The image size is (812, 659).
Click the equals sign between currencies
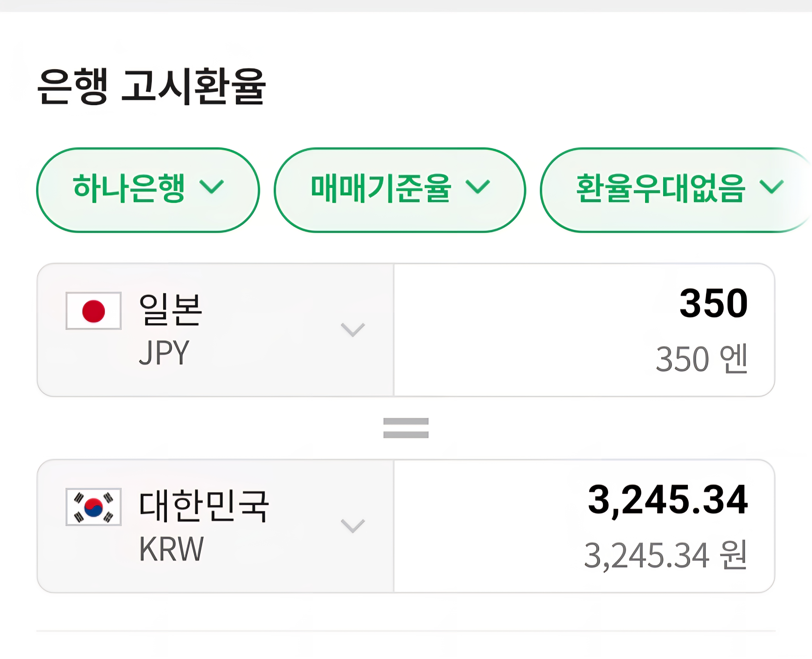coord(406,428)
